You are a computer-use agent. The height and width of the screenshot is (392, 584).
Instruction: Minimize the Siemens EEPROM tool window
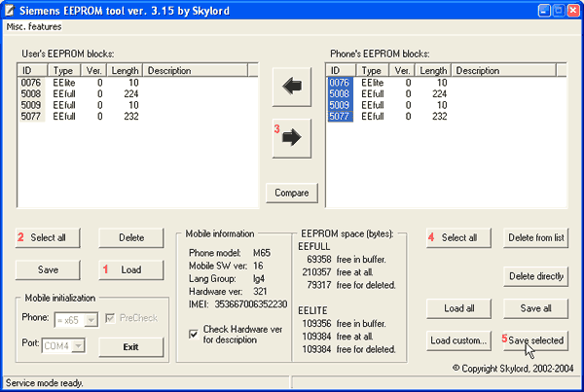(x=544, y=11)
